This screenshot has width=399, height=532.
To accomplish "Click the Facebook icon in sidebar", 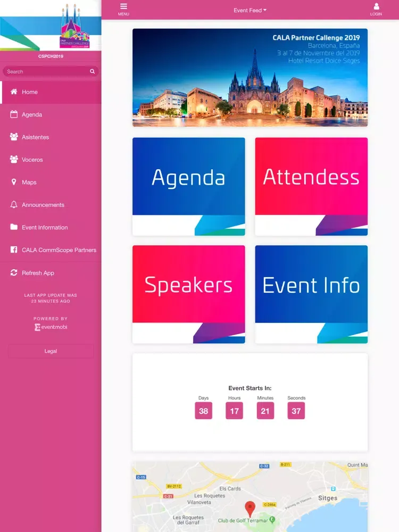I will tap(14, 250).
